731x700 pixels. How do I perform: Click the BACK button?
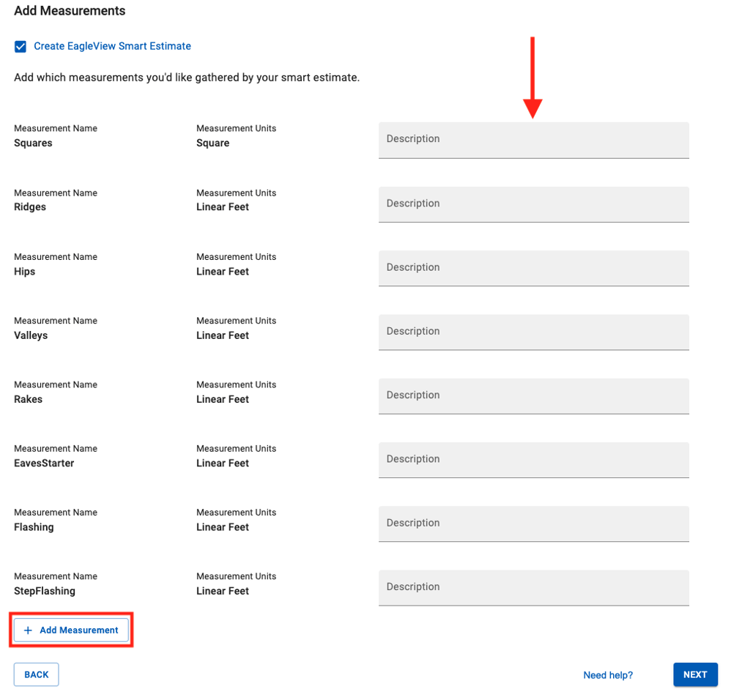pyautogui.click(x=36, y=674)
